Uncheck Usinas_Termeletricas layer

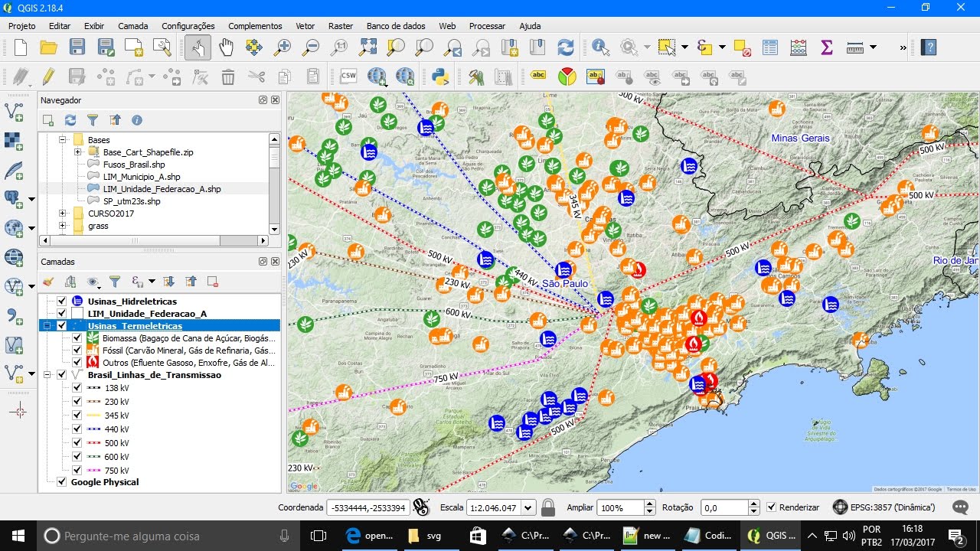[x=62, y=326]
